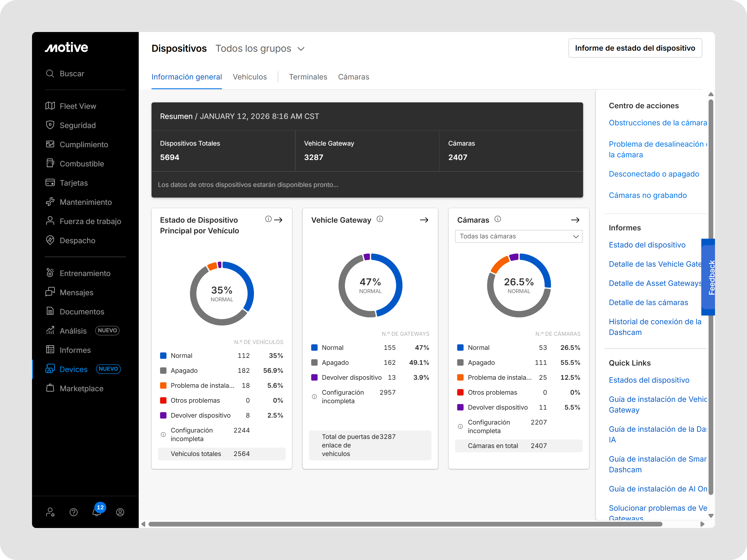Open Seguridad using the shield icon
Viewport: 747px width, 560px height.
click(50, 125)
